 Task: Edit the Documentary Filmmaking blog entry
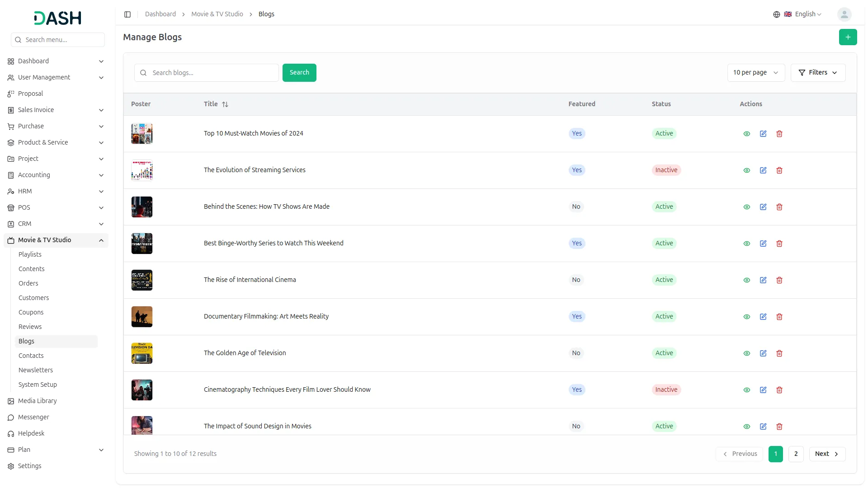(763, 317)
